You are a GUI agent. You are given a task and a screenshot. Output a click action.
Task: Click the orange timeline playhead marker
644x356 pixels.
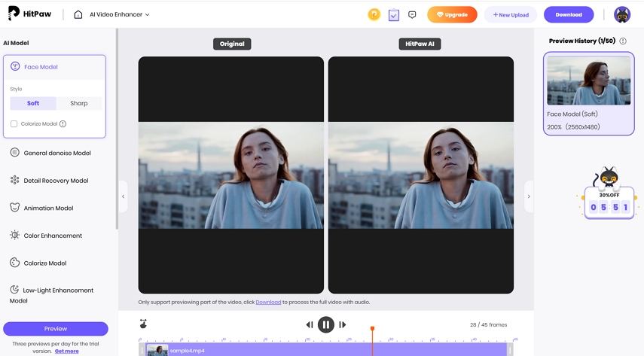373,328
